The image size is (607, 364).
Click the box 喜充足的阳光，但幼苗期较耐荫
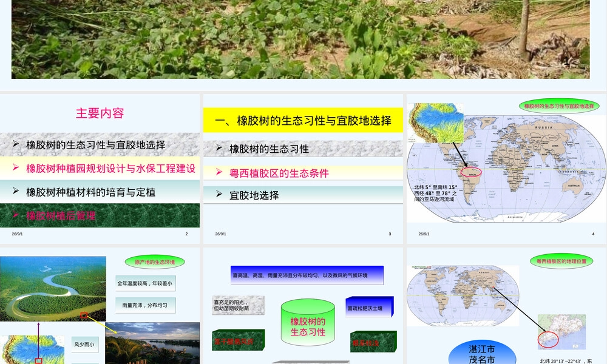(x=238, y=305)
